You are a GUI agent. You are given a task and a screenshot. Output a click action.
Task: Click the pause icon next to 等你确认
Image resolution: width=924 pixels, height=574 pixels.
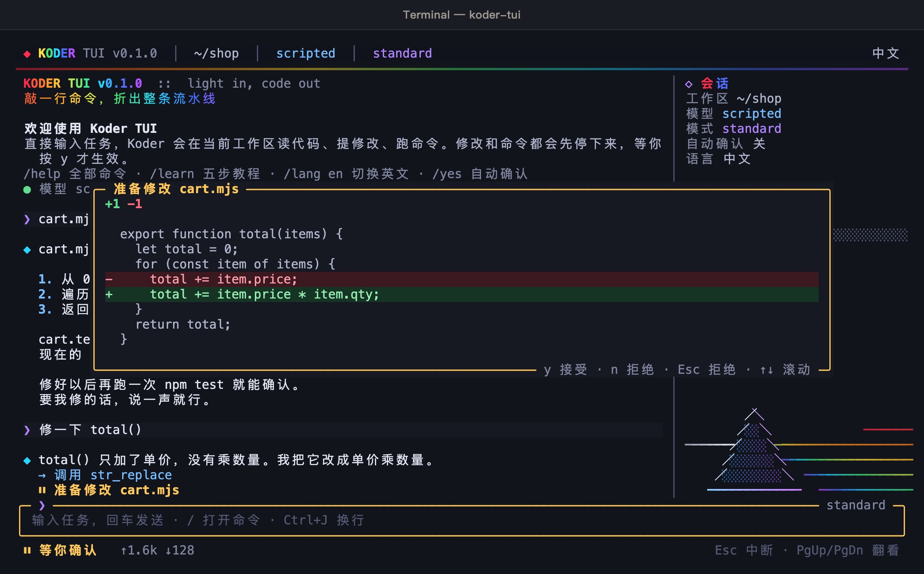pos(27,551)
